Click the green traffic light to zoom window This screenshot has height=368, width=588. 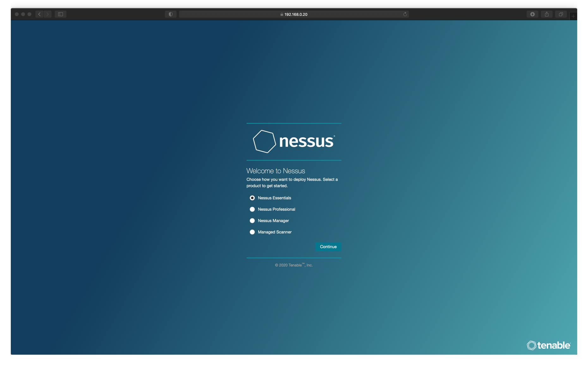[29, 14]
